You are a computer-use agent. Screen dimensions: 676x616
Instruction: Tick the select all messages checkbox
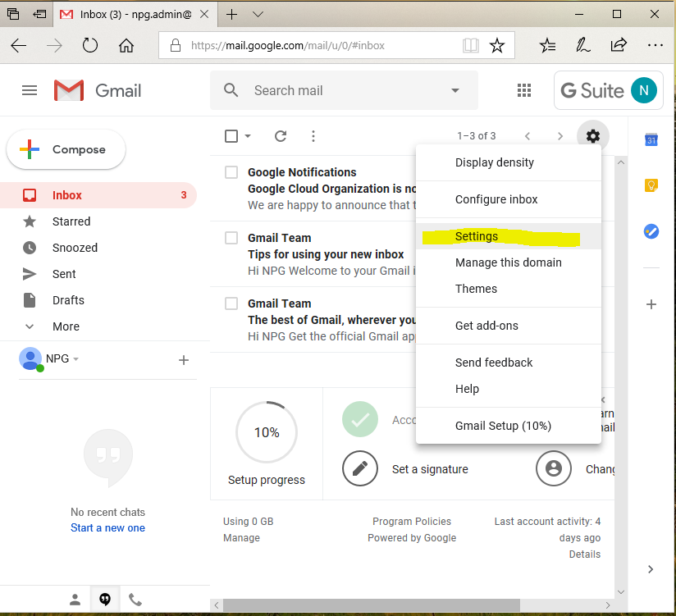(x=231, y=136)
